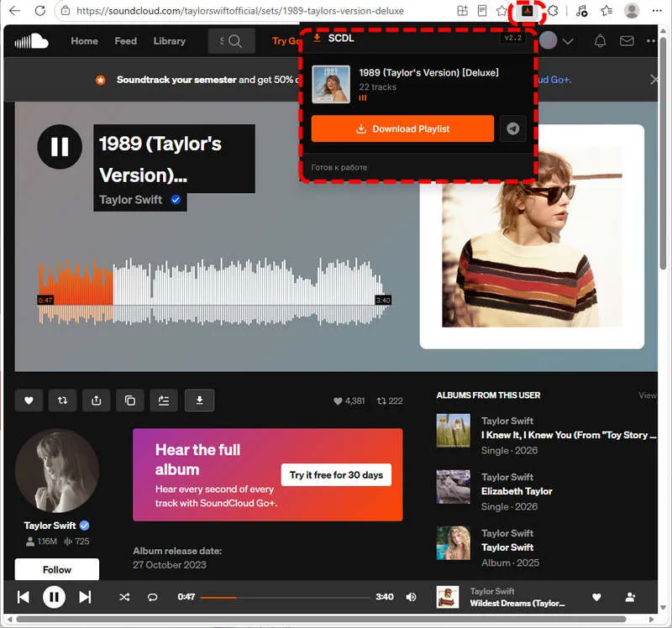This screenshot has width=672, height=628.
Task: Open SoundCloud notifications bell
Action: tap(600, 41)
